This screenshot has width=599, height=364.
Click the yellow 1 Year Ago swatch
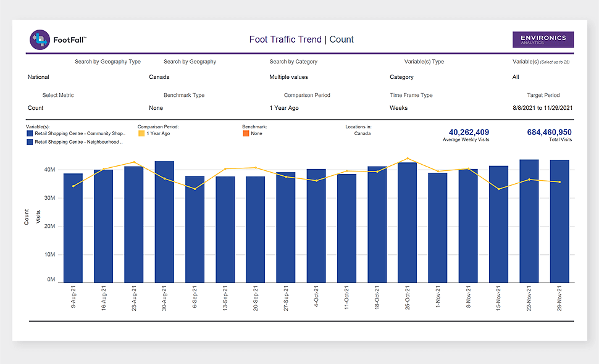click(141, 133)
